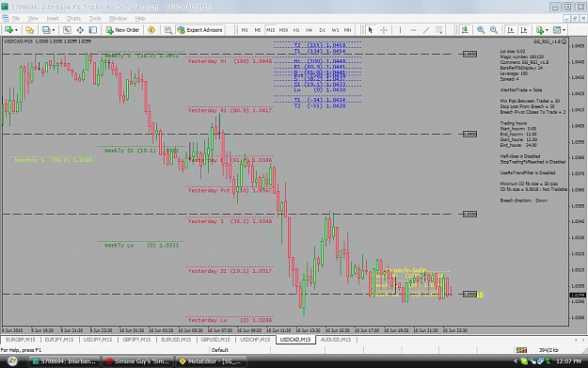Open the New Chart toolbar icon
Viewport: 588px width, 368px height.
[x=8, y=30]
